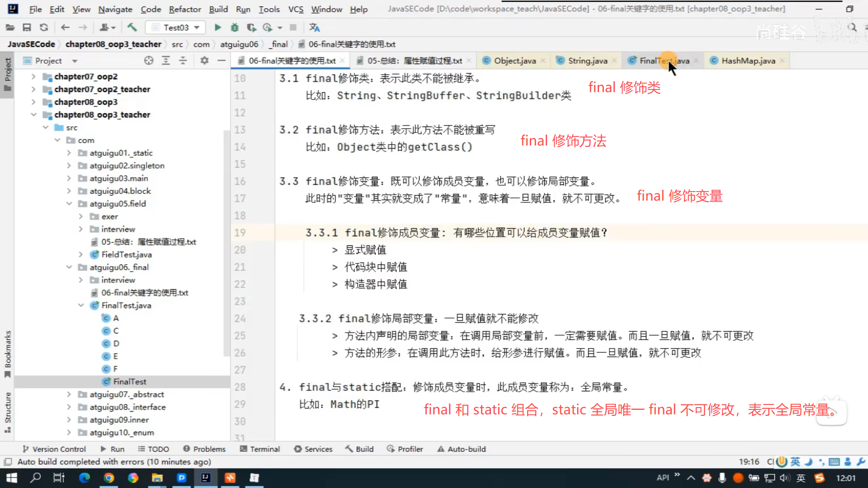Image resolution: width=868 pixels, height=488 pixels.
Task: Start the Debug bug icon
Action: tap(234, 28)
